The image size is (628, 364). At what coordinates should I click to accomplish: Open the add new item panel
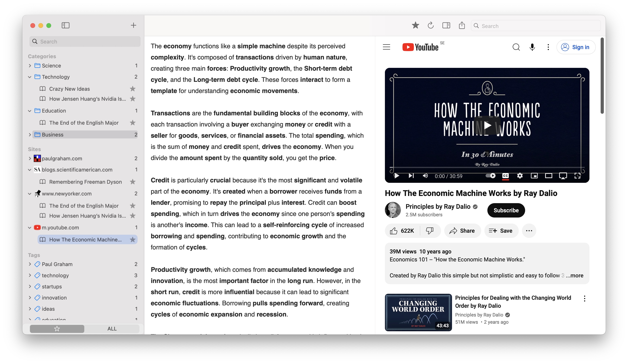coord(133,25)
